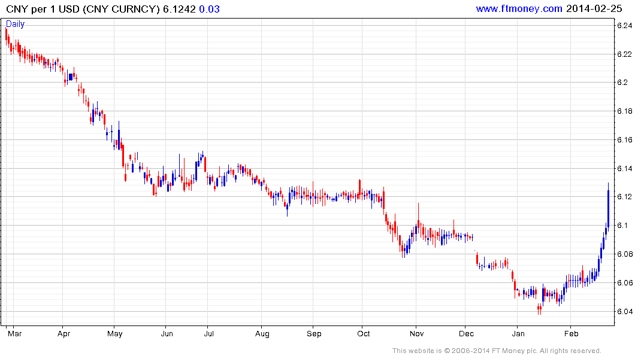This screenshot has height=359, width=644.
Task: Click the 6.12 y-axis label
Action: (625, 197)
